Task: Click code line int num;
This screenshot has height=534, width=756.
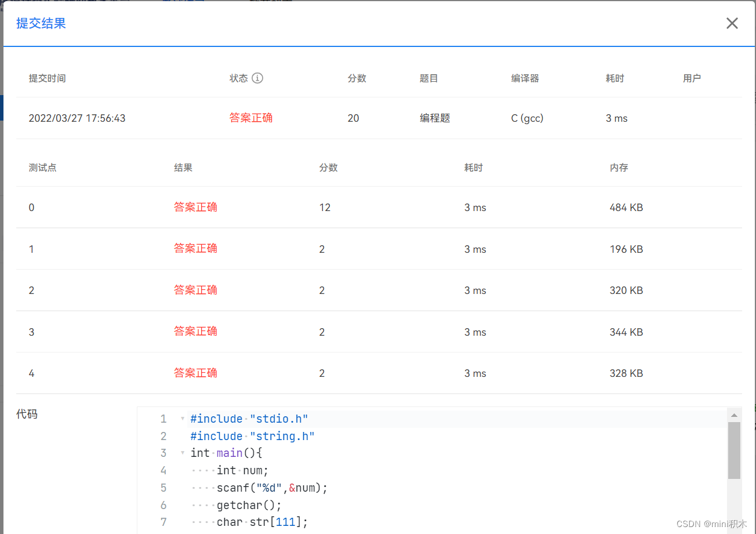Action: (x=243, y=470)
